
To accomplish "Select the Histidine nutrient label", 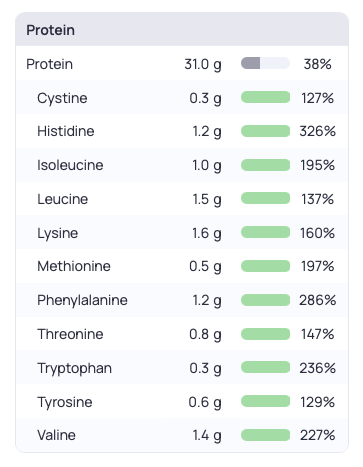I will (66, 131).
